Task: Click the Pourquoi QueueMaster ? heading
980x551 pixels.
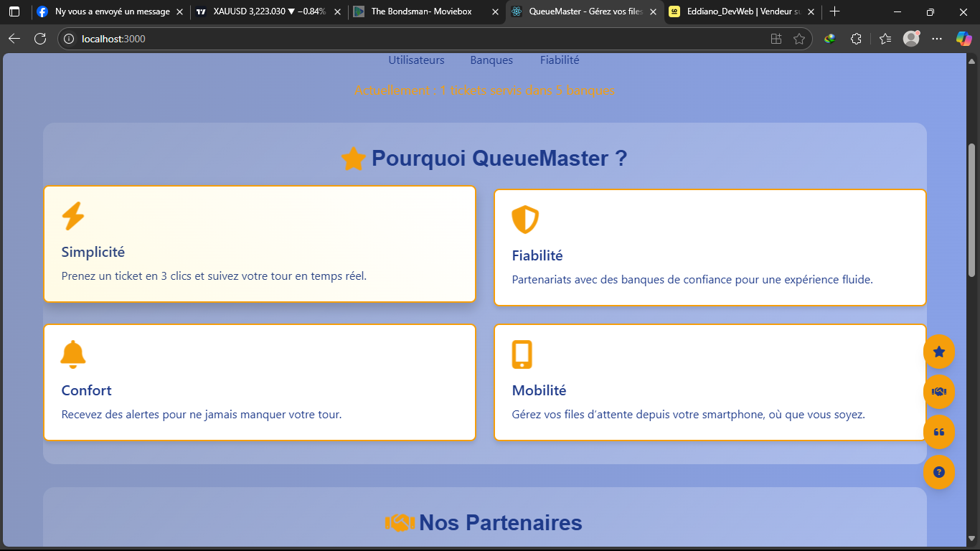Action: pos(499,159)
